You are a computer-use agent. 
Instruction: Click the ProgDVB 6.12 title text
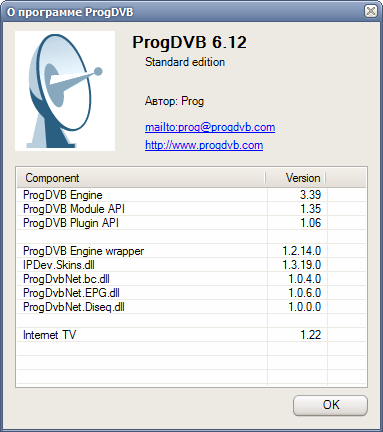point(189,43)
